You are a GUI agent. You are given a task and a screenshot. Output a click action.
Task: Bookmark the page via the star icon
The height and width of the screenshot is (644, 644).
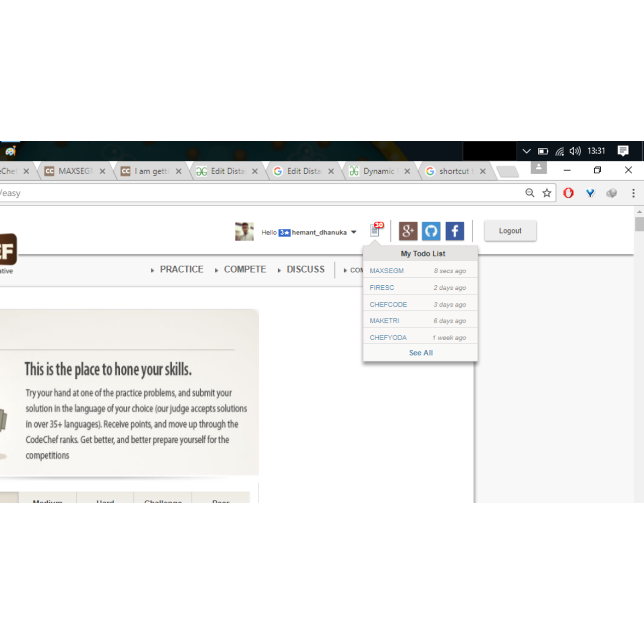[546, 193]
